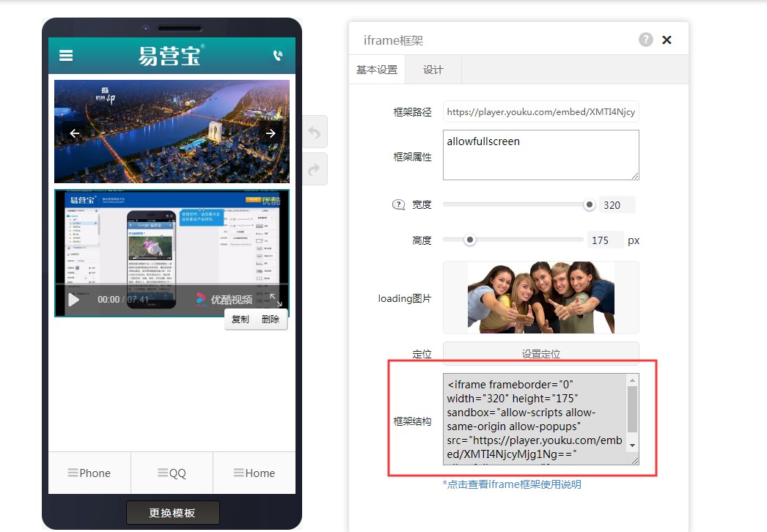Adjust the 宽度 slider handle
767x532 pixels.
click(590, 204)
